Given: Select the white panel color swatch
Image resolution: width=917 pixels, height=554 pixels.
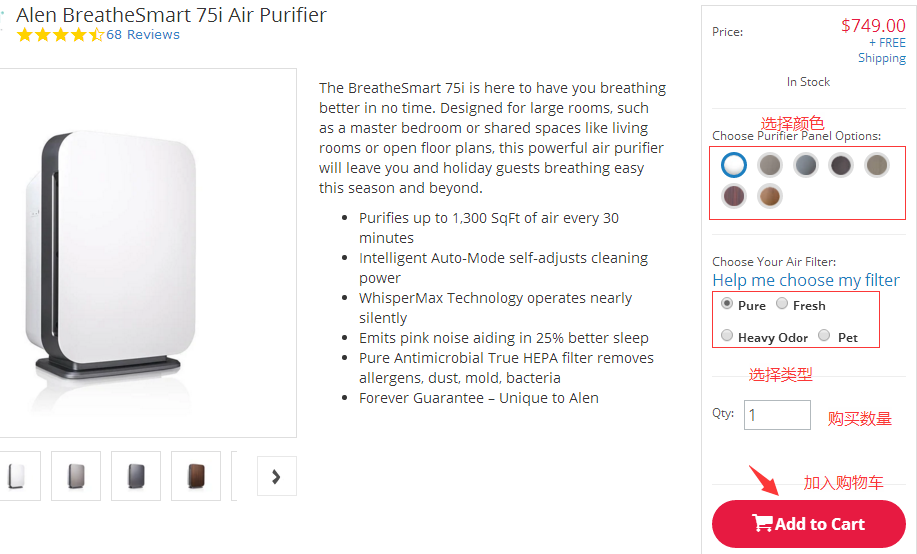Looking at the screenshot, I should click(x=734, y=165).
